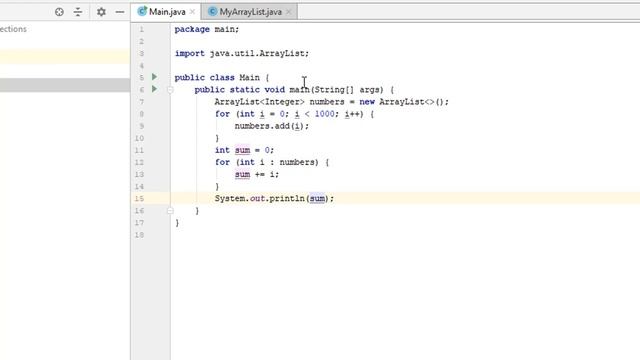Click the selected gray row in project panel

(65, 85)
